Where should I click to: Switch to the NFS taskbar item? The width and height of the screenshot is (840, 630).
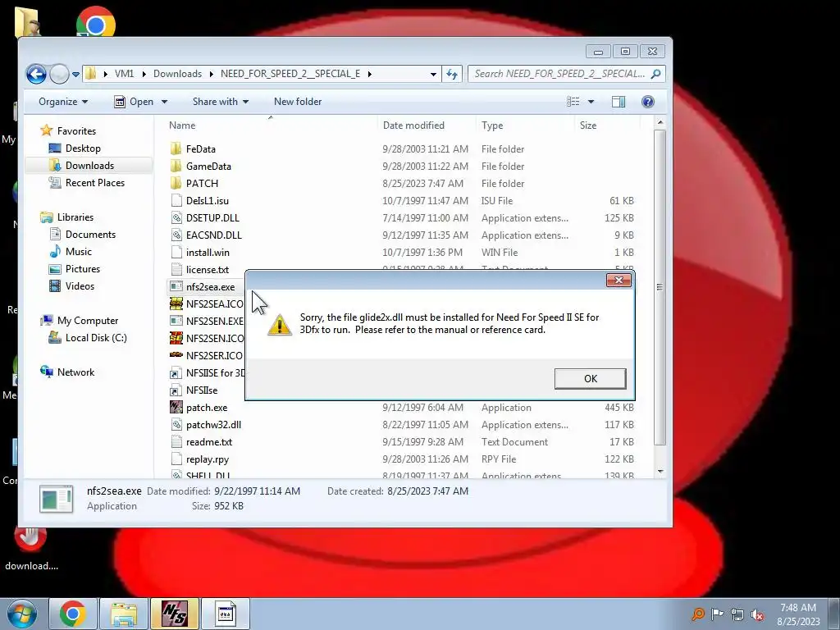pyautogui.click(x=175, y=614)
